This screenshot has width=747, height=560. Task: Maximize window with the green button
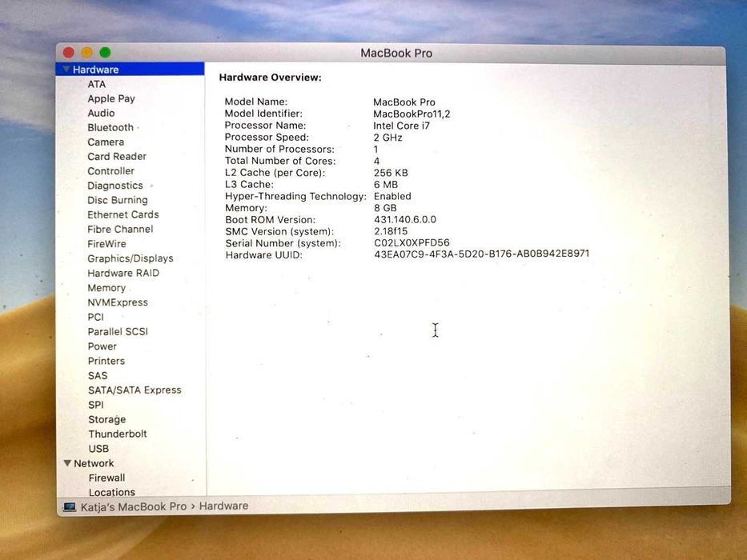(106, 52)
